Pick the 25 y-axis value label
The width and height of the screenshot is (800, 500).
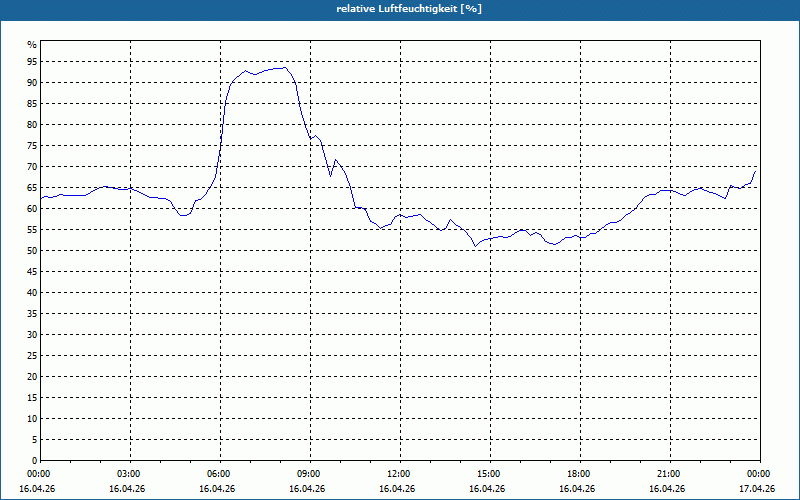32,356
